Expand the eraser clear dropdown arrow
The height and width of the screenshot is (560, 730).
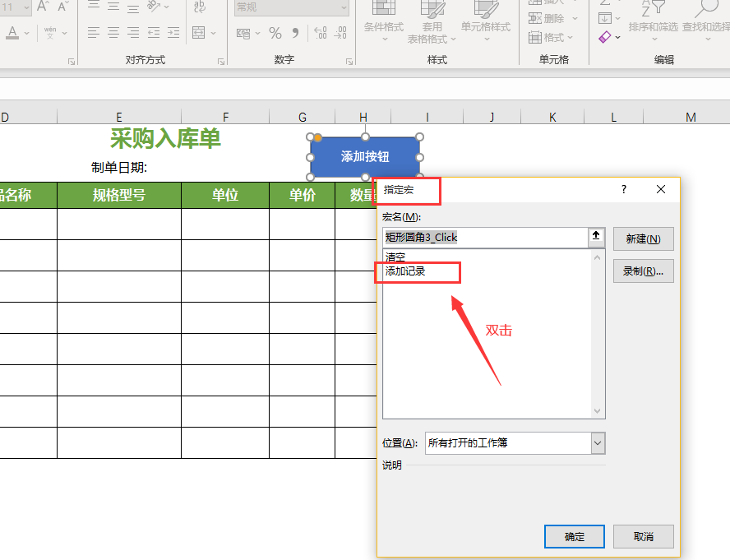pyautogui.click(x=618, y=37)
